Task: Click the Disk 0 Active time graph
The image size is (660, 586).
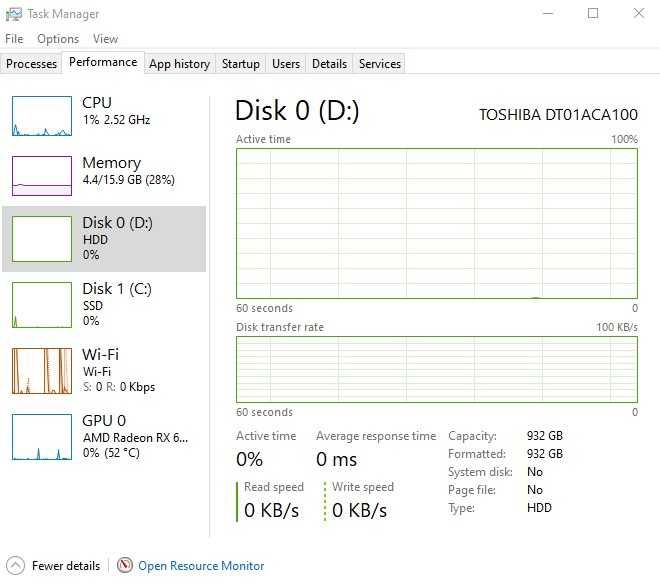Action: [436, 223]
